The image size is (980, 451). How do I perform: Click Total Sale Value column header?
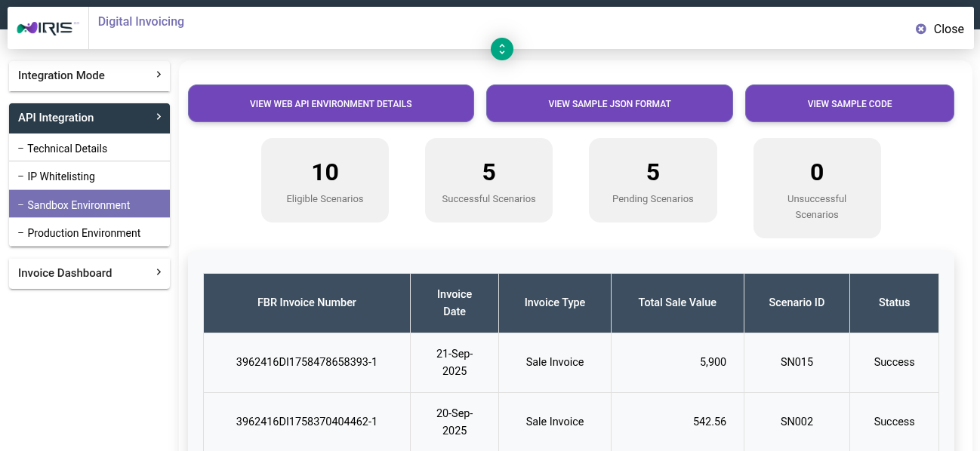click(x=677, y=302)
